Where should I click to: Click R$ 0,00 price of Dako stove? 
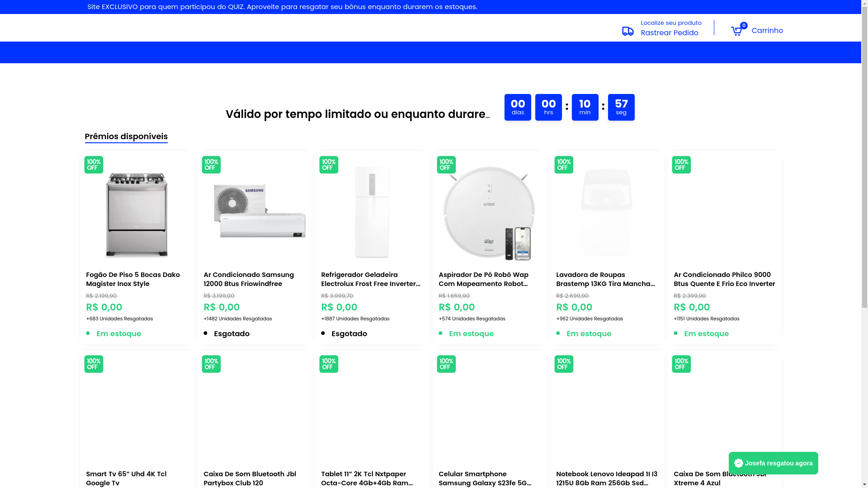coord(104,307)
